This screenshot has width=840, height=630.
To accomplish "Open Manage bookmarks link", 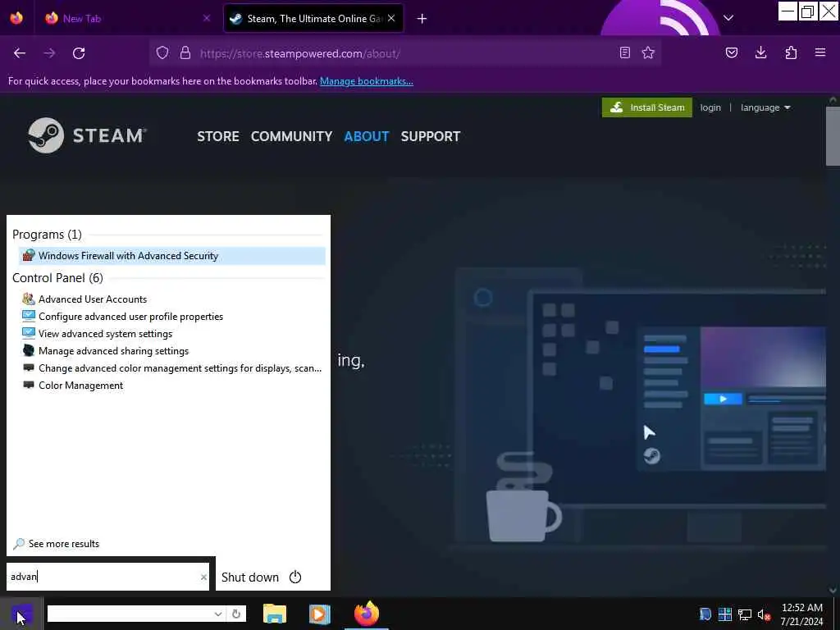I will 367,81.
